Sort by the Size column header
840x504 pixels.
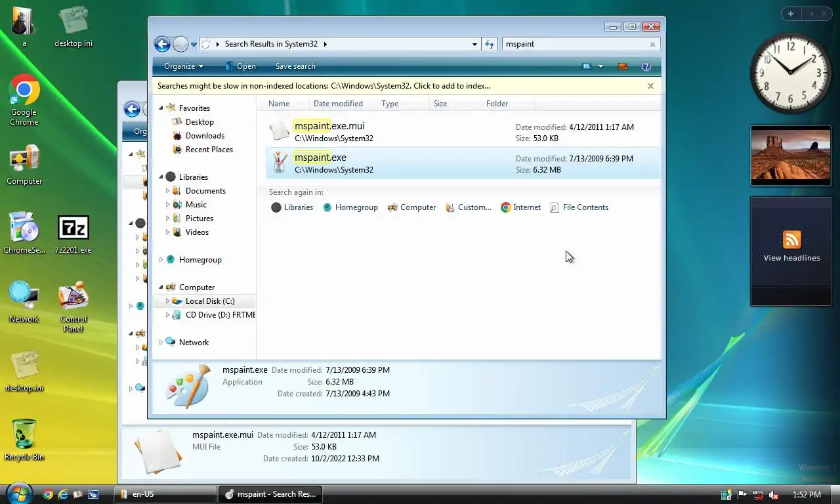(455, 104)
